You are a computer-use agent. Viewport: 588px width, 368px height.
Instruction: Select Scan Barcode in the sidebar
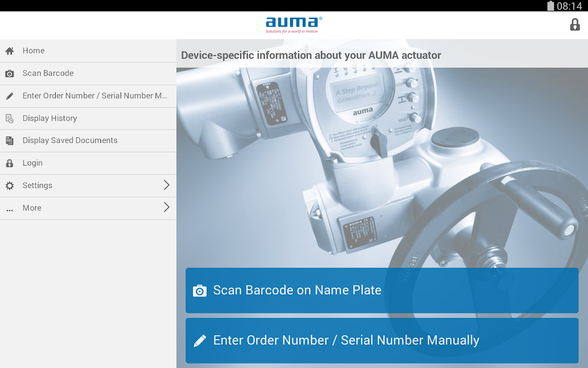tap(88, 74)
